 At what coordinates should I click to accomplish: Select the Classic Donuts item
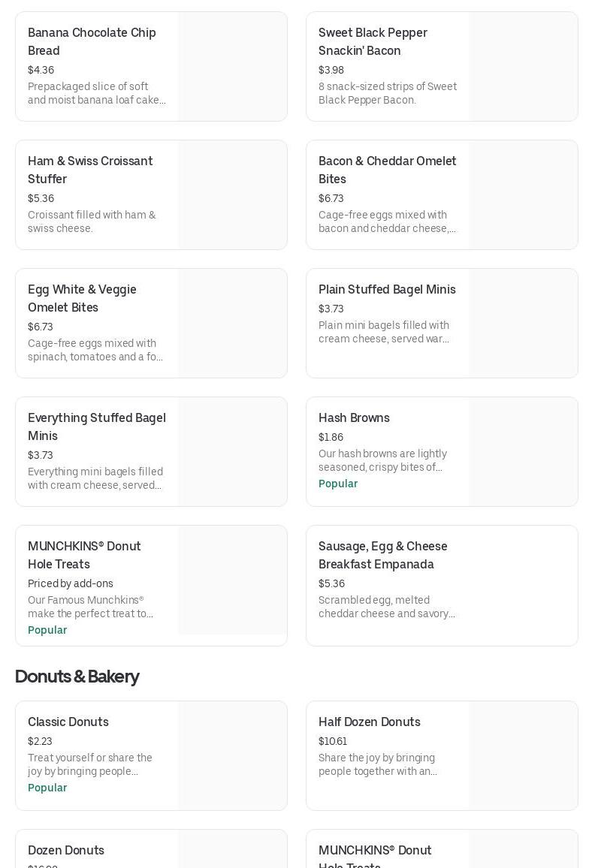tap(68, 722)
